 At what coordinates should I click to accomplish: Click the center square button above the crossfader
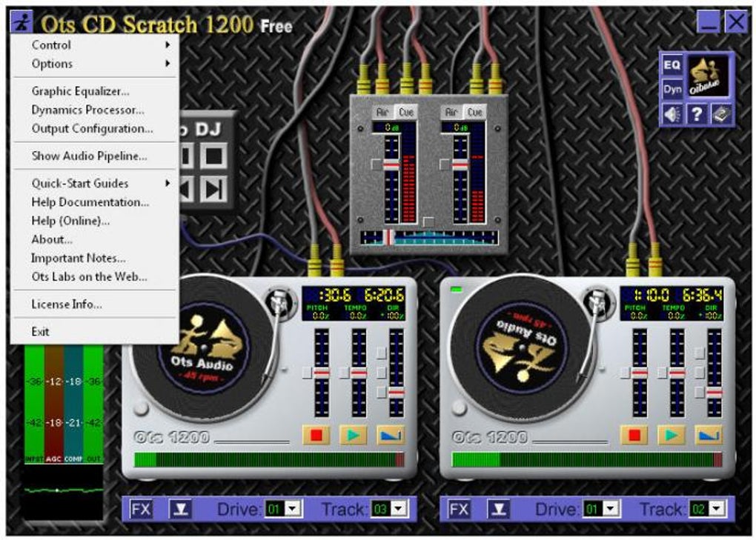tap(428, 221)
